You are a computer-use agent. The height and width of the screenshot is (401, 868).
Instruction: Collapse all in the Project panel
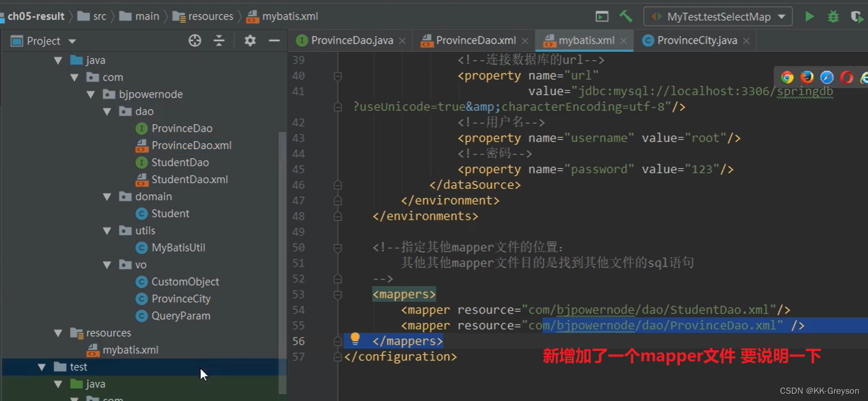pos(219,41)
